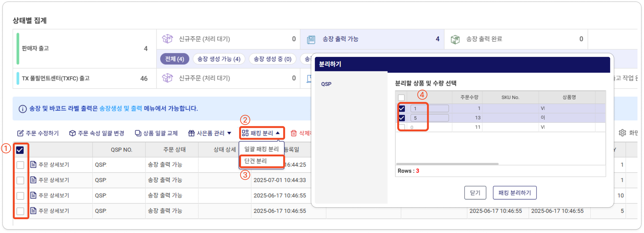Collapse the 패킹 분리 dropdown arrow
This screenshot has height=233, width=644.
[278, 133]
